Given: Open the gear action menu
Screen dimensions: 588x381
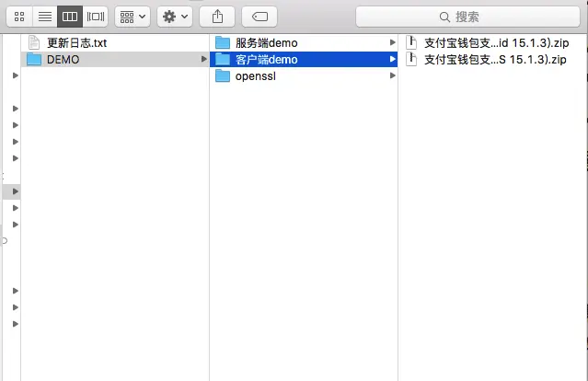Looking at the screenshot, I should (x=175, y=17).
